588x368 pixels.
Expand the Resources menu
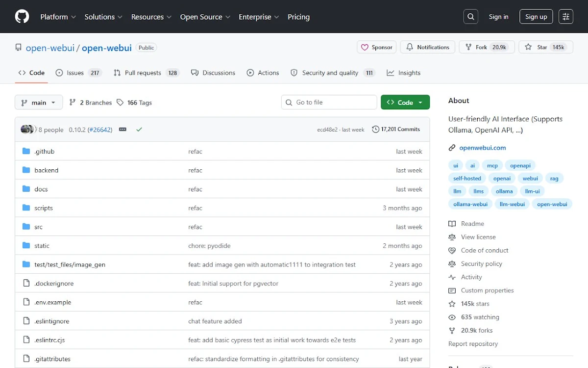pos(151,17)
